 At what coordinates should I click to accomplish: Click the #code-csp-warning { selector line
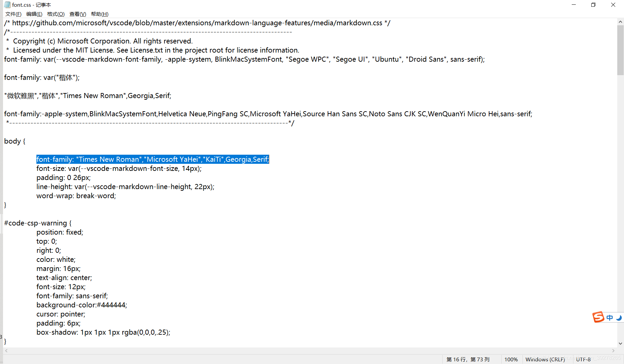[38, 223]
